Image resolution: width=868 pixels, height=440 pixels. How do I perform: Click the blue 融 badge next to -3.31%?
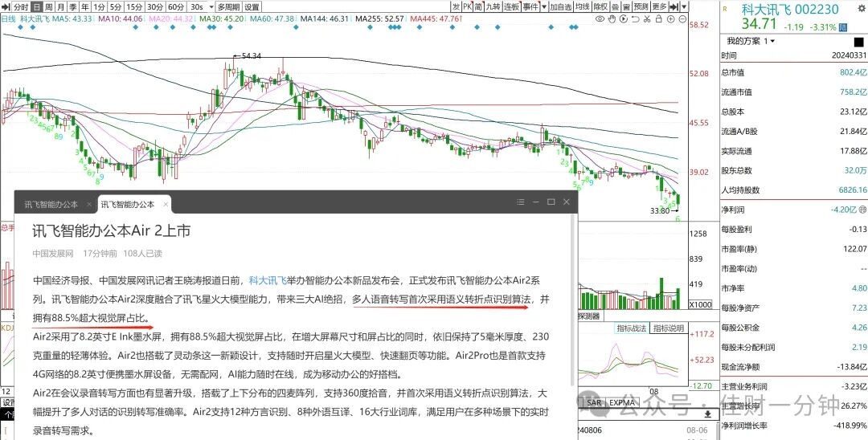843,26
